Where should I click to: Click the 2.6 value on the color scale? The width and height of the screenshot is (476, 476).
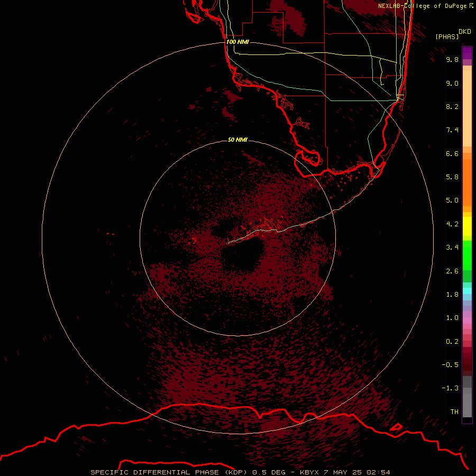point(452,271)
